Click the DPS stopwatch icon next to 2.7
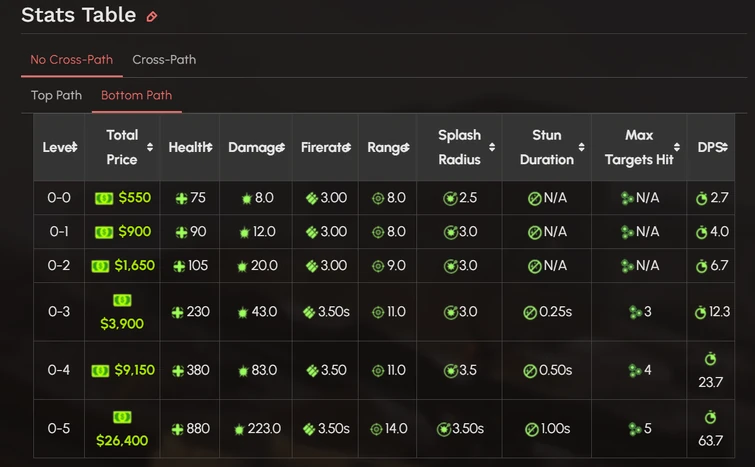 [x=701, y=198]
